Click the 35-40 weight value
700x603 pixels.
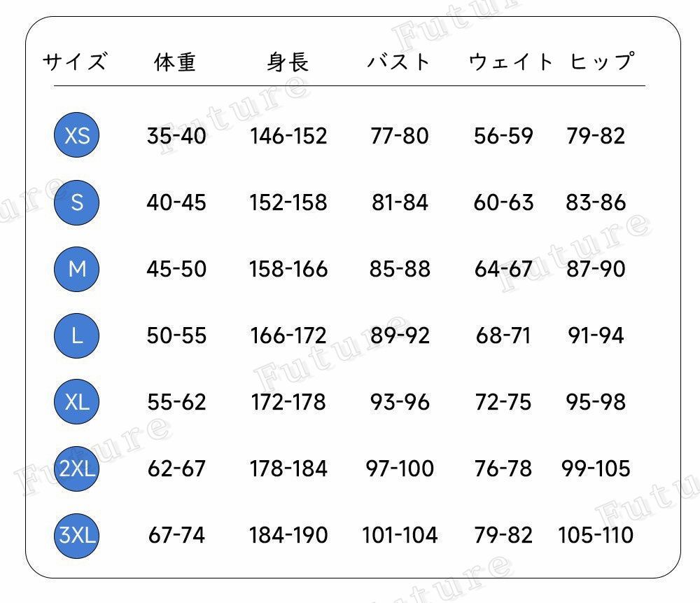(x=176, y=136)
